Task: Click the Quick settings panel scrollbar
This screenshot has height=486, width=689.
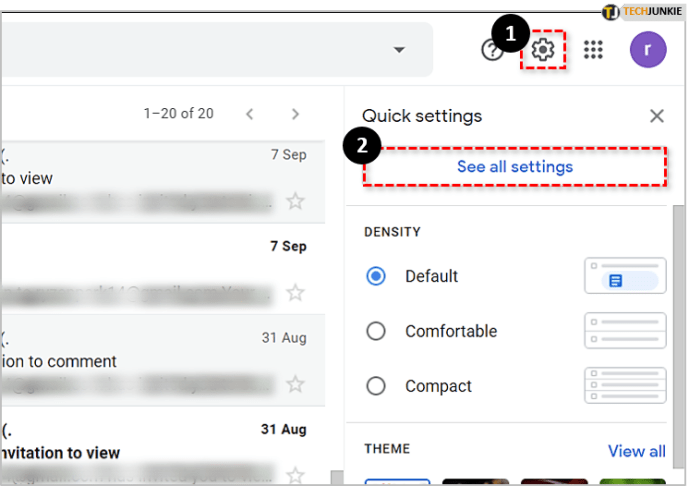Action: click(x=679, y=338)
